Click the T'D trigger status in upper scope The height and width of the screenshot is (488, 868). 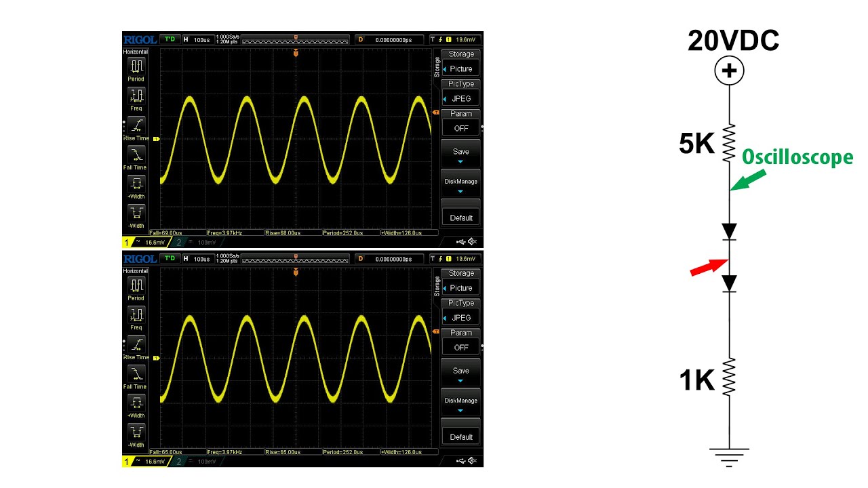pyautogui.click(x=170, y=39)
